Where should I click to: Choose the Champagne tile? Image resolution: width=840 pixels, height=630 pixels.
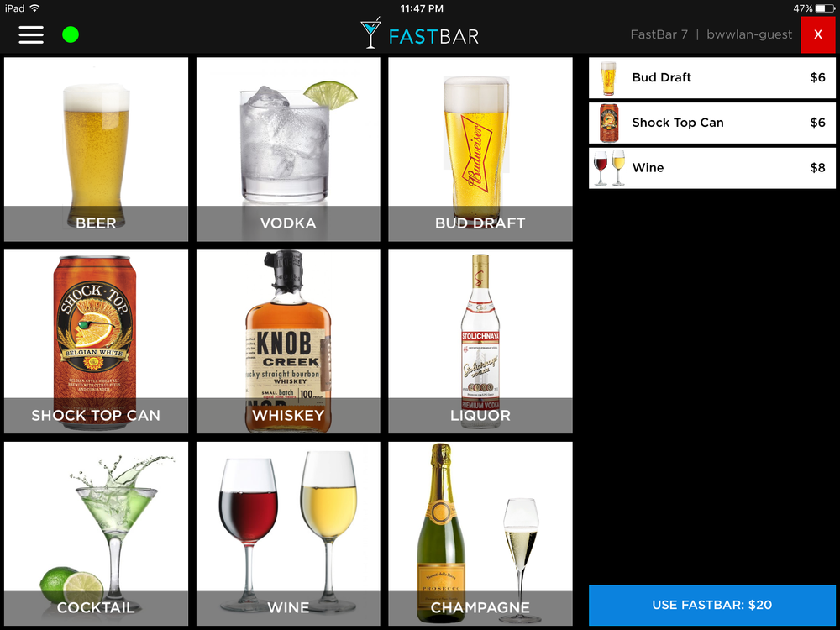[x=480, y=533]
